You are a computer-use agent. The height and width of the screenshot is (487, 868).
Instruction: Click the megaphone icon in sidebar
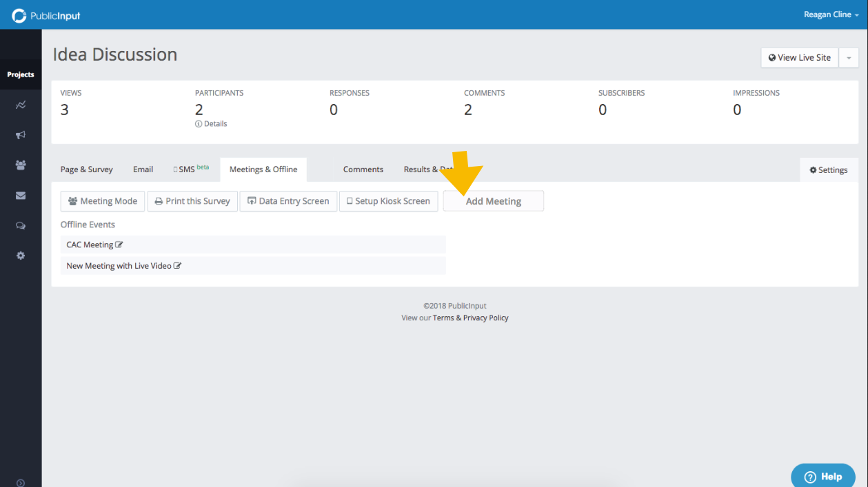[21, 135]
